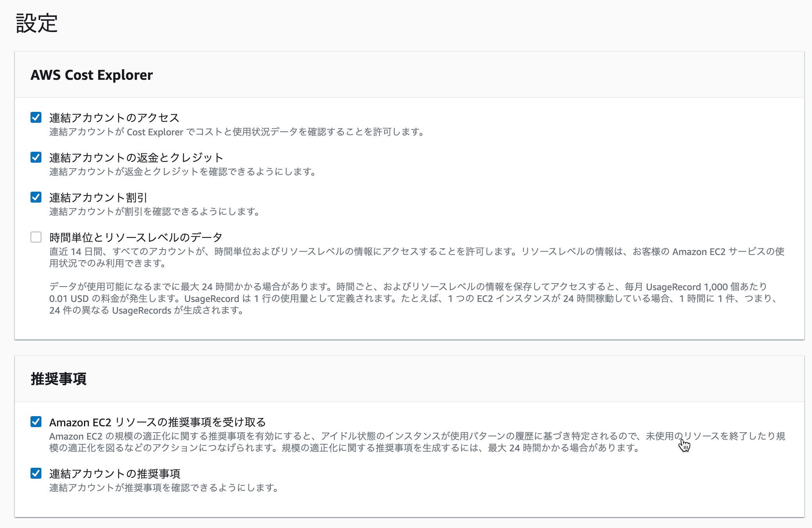The height and width of the screenshot is (528, 812).
Task: Click the AWS Cost Explorer section title
Action: click(92, 75)
